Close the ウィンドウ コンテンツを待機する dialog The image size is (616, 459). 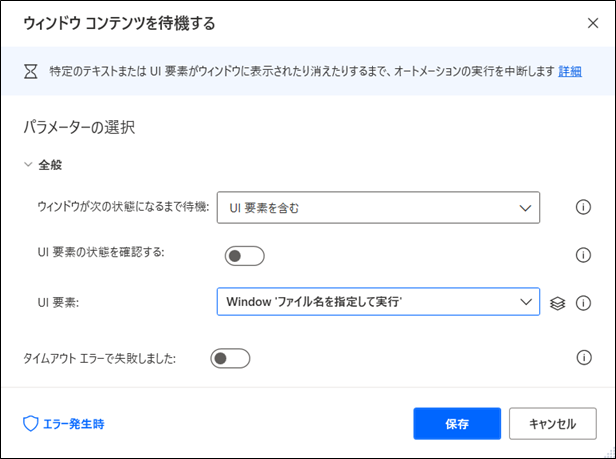[x=593, y=23]
